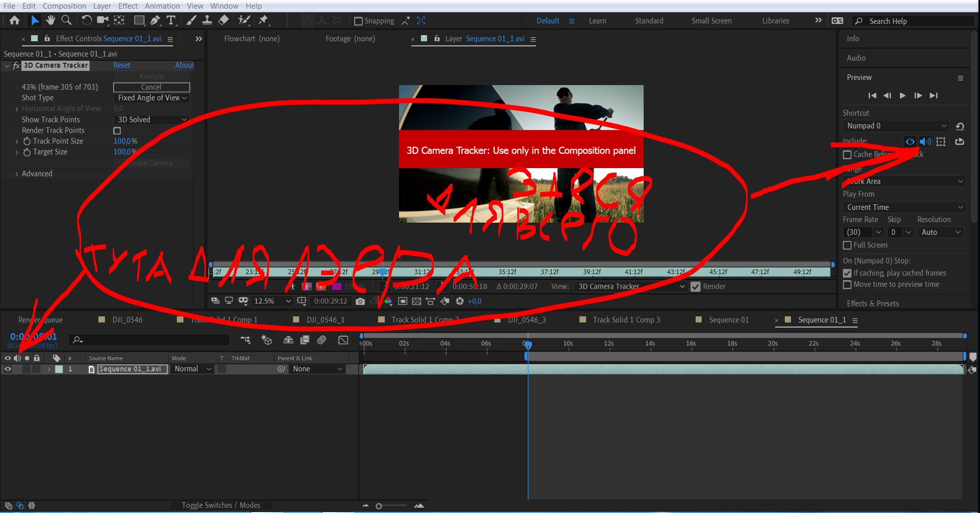Take snapshot with the camera icon
The height and width of the screenshot is (513, 980).
click(x=360, y=301)
